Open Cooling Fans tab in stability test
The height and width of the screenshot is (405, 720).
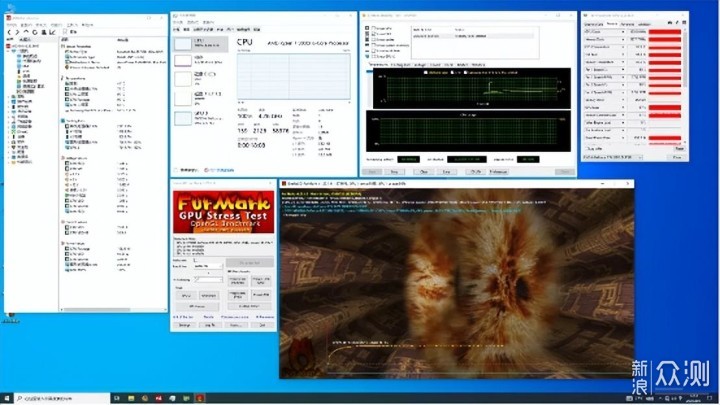coord(400,65)
